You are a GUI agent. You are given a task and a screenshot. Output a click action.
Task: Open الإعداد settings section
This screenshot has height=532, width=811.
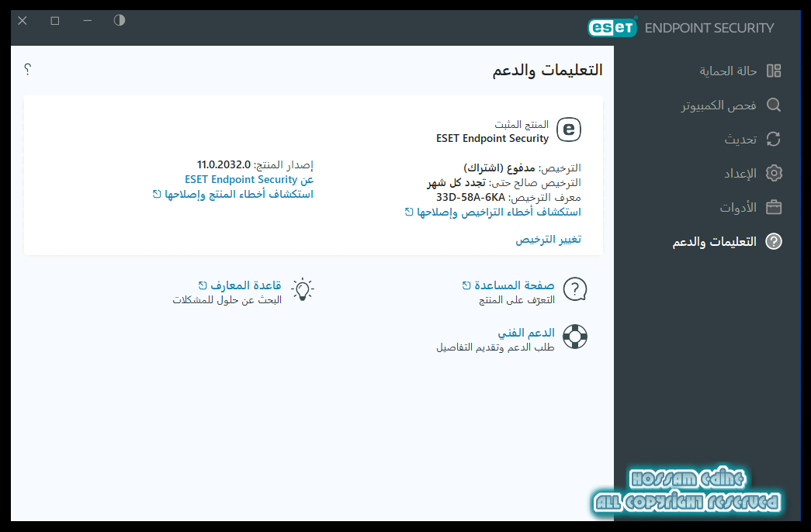pyautogui.click(x=740, y=174)
